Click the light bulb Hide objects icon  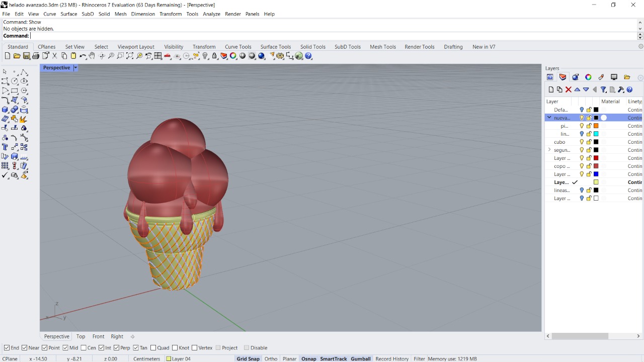205,56
